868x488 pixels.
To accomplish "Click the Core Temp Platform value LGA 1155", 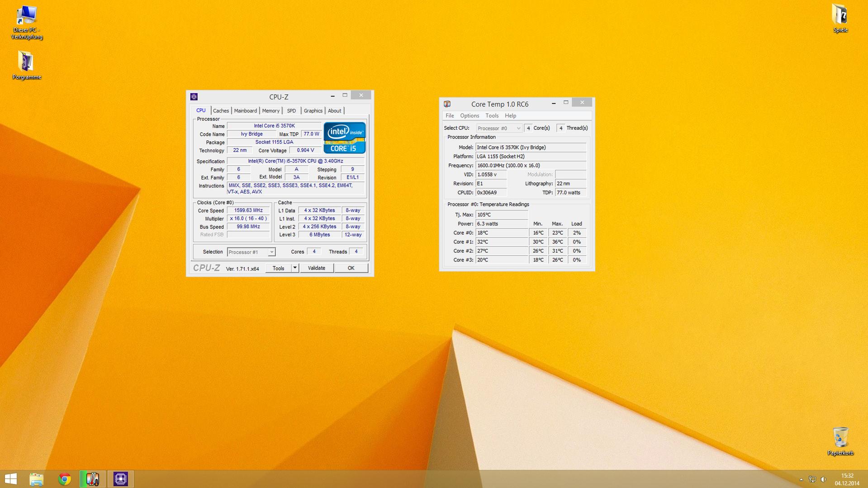I will coord(531,156).
